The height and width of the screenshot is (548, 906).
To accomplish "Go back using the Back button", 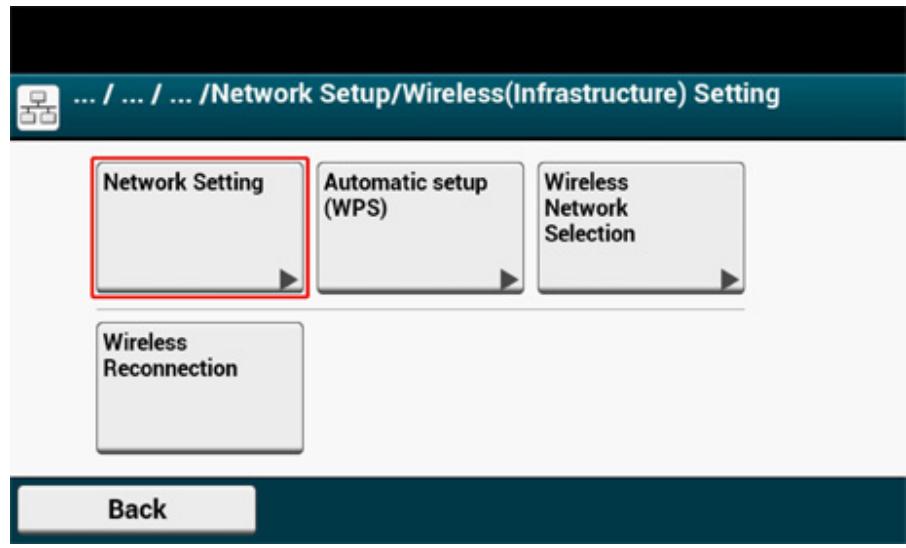I will pos(135,510).
